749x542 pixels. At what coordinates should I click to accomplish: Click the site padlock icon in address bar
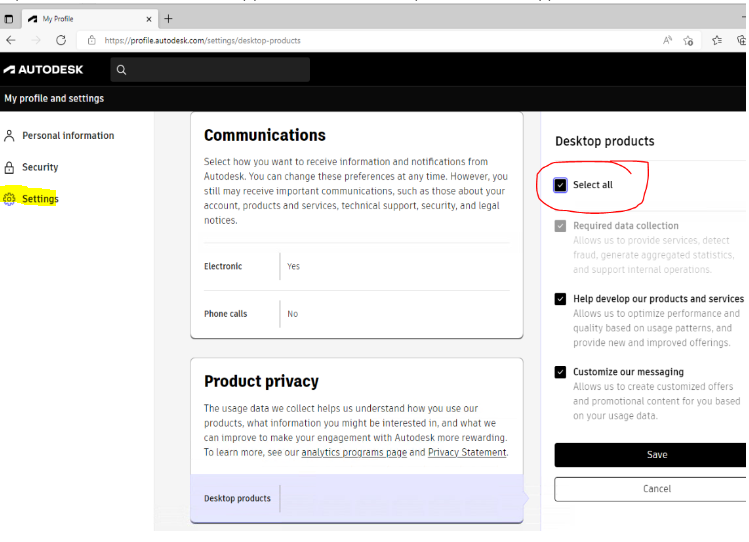[x=91, y=40]
